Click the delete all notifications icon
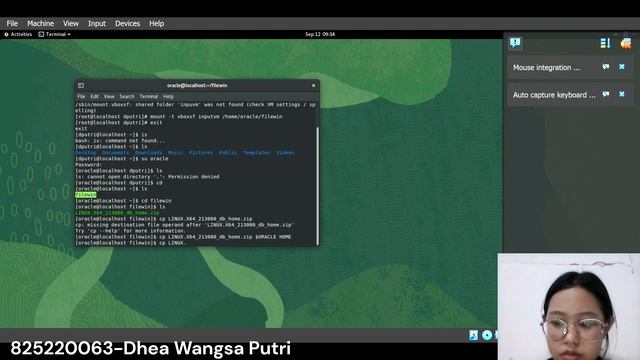 coord(626,43)
